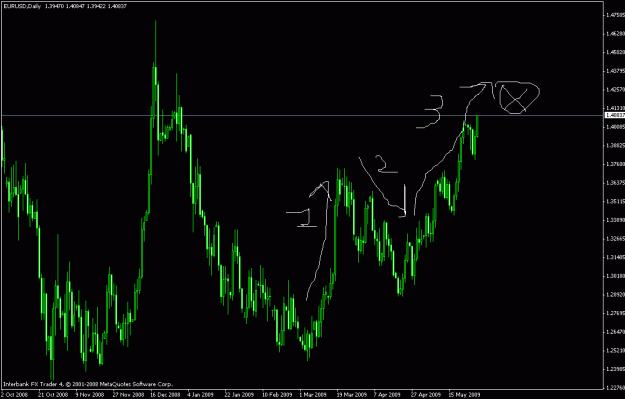Click the 1.22760 price scale label

pos(615,388)
